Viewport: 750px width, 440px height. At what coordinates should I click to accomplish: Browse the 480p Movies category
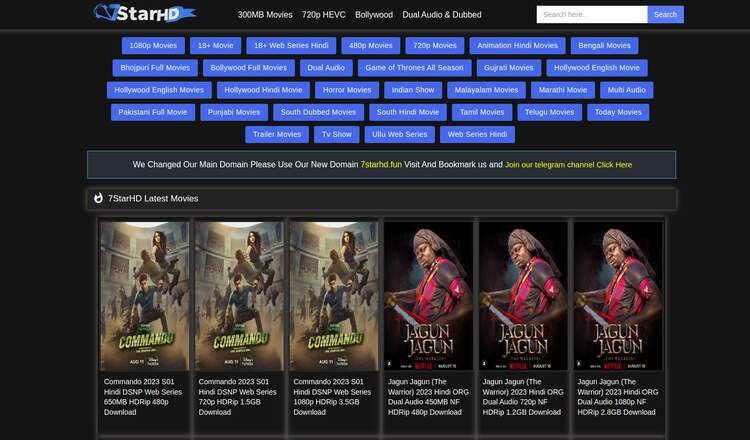point(371,45)
